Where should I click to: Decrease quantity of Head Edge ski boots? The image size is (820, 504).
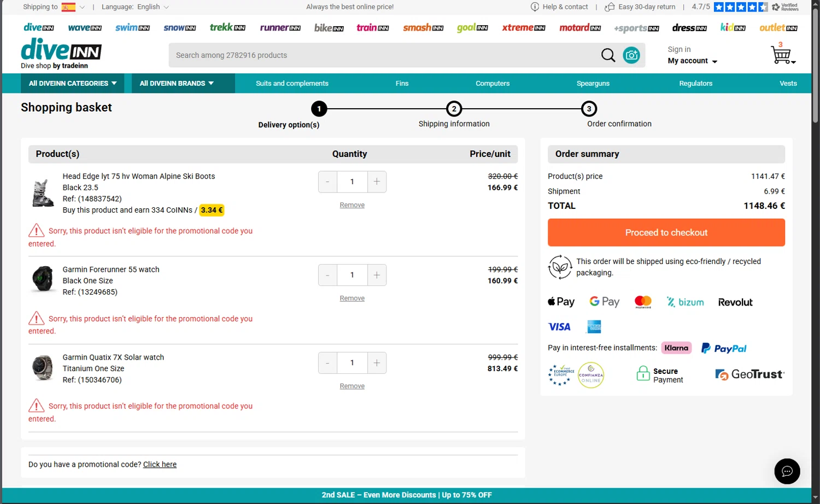pos(327,182)
